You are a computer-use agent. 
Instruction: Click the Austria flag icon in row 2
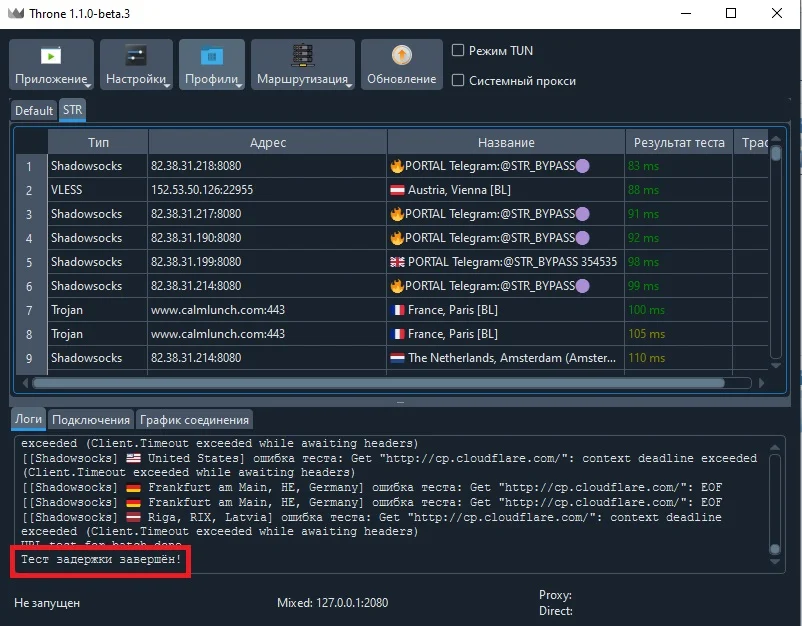coord(397,190)
